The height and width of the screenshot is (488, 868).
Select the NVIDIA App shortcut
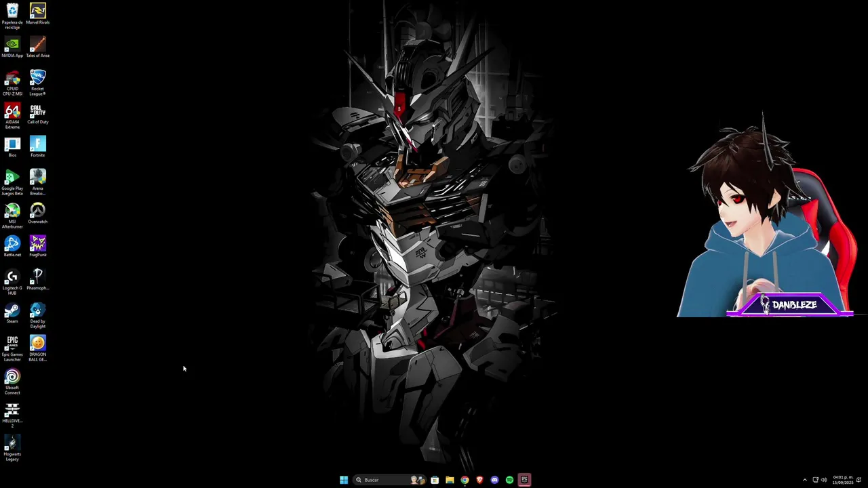point(12,47)
